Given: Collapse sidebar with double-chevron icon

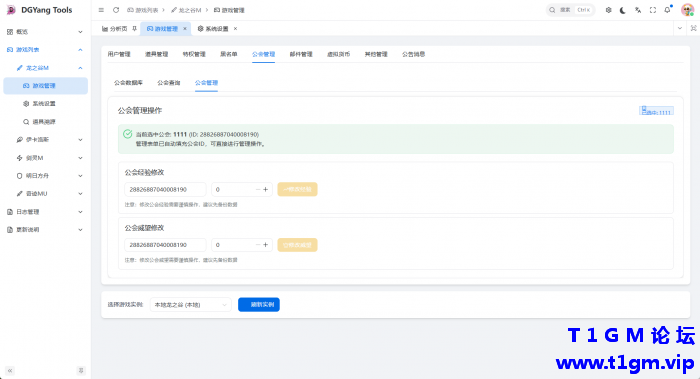Looking at the screenshot, I should [x=10, y=371].
